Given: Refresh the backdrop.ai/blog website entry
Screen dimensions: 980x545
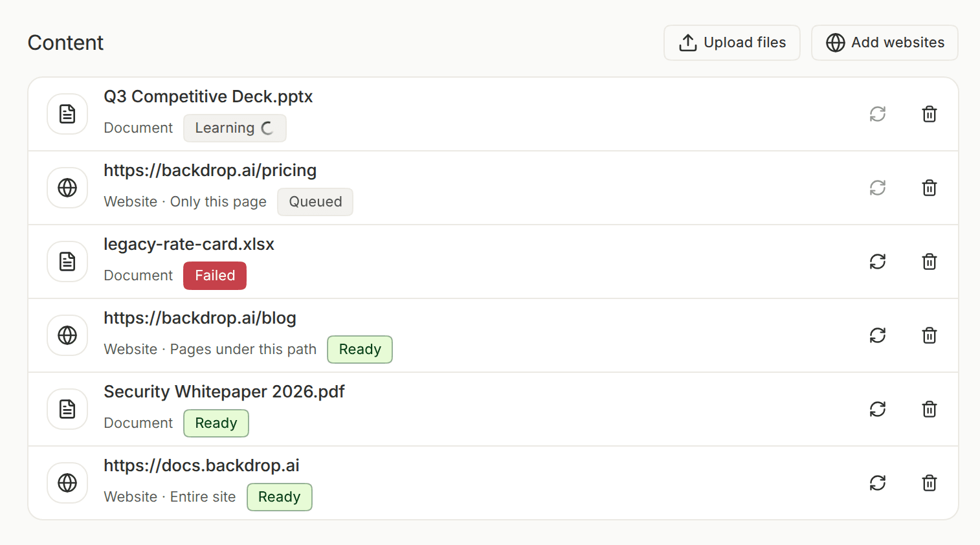Looking at the screenshot, I should pos(878,335).
